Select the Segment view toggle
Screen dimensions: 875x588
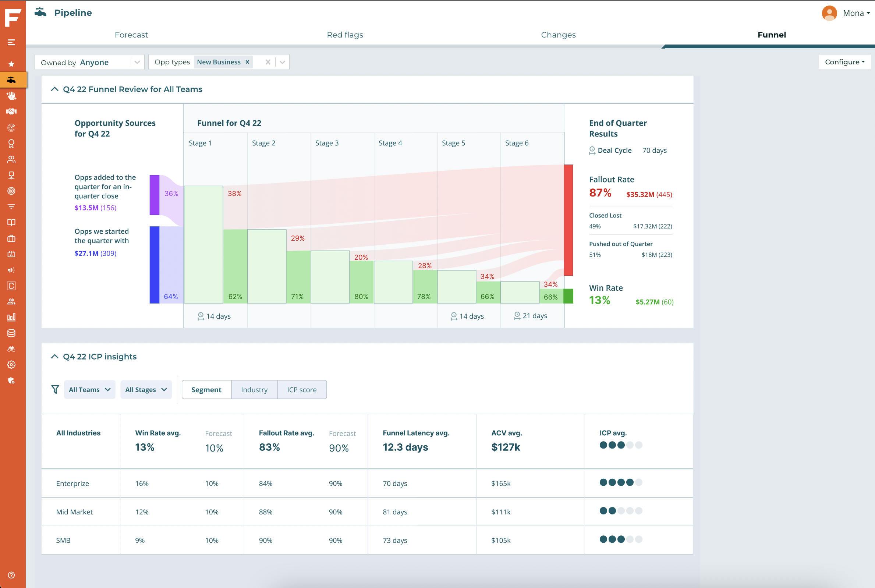[206, 390]
